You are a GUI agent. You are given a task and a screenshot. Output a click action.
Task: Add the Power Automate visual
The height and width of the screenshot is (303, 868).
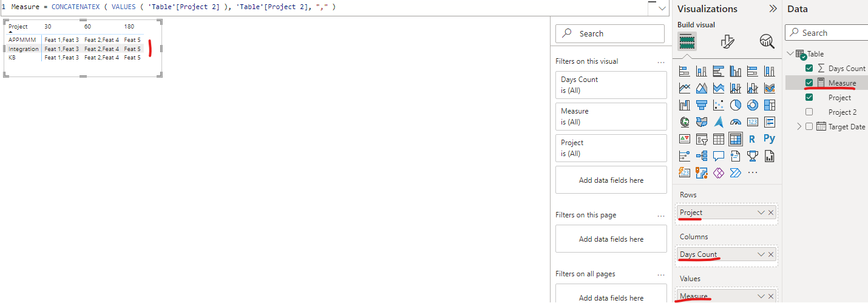tap(736, 173)
